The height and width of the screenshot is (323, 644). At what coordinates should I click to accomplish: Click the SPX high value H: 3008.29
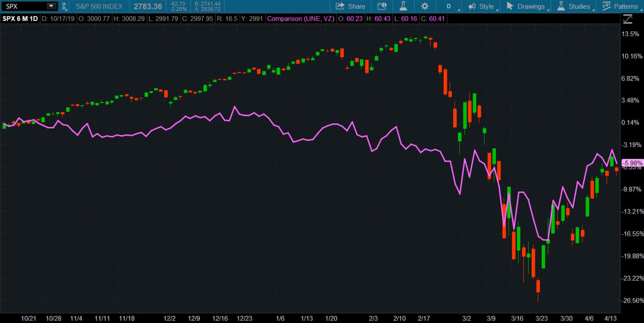[x=129, y=19]
